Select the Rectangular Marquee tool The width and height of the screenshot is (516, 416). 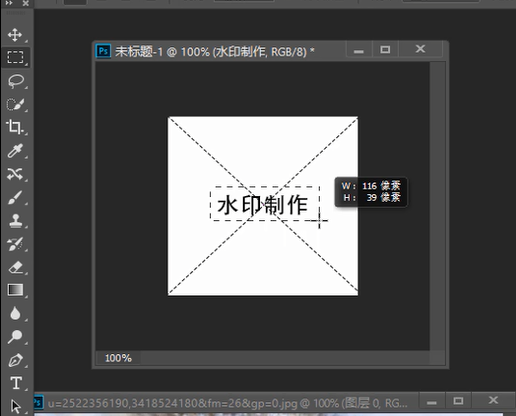click(x=15, y=57)
